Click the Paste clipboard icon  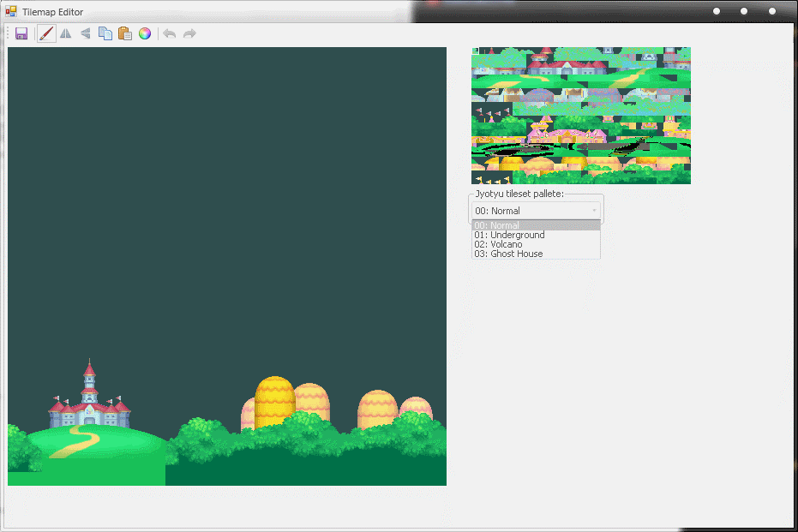coord(124,33)
